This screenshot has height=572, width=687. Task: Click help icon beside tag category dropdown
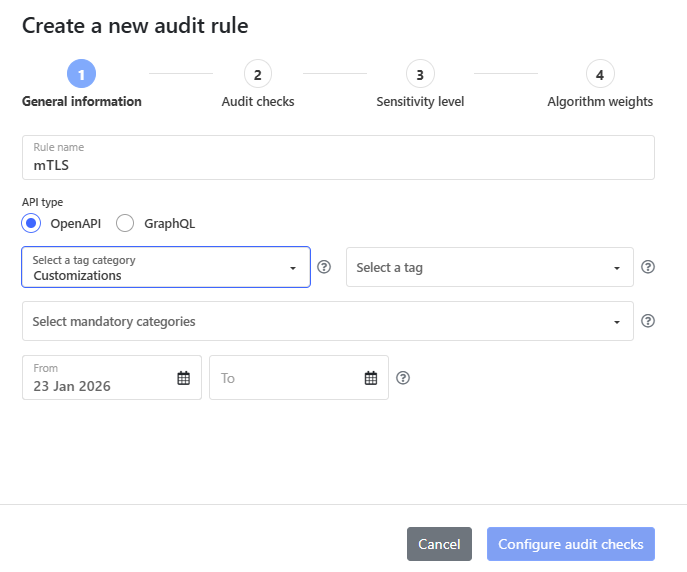tap(323, 267)
